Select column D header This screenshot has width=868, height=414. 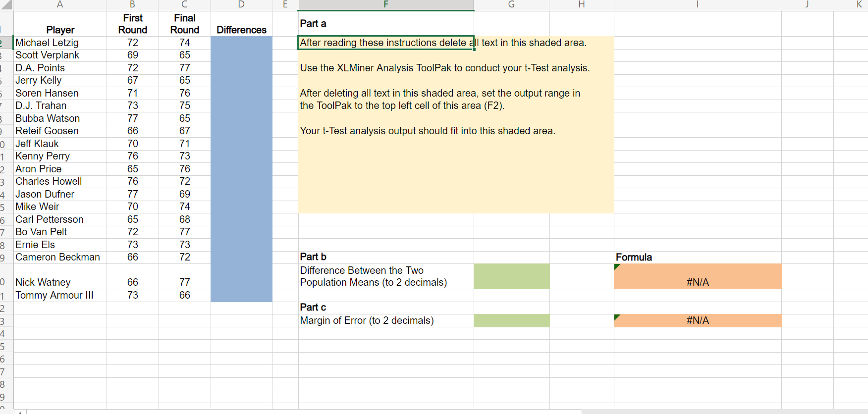coord(241,5)
